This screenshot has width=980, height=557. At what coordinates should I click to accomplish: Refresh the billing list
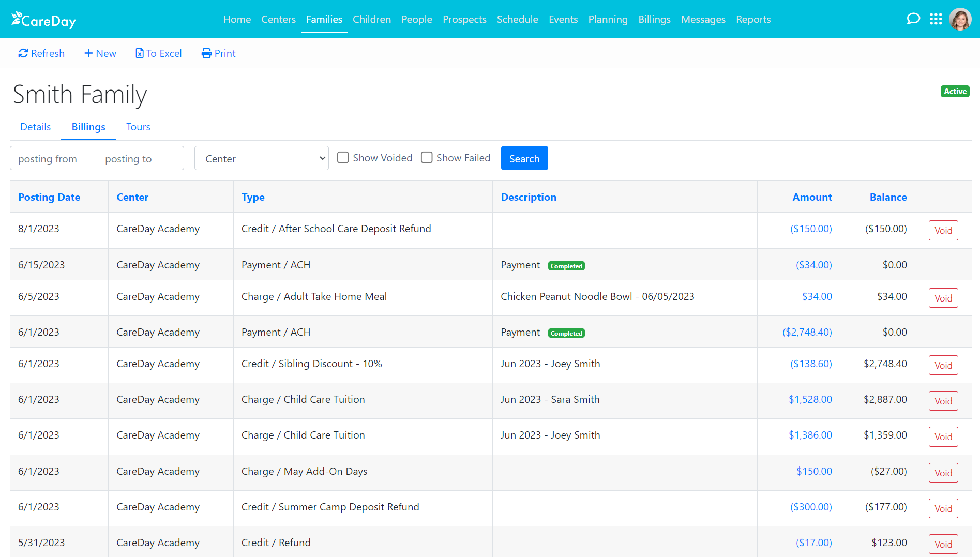point(41,53)
